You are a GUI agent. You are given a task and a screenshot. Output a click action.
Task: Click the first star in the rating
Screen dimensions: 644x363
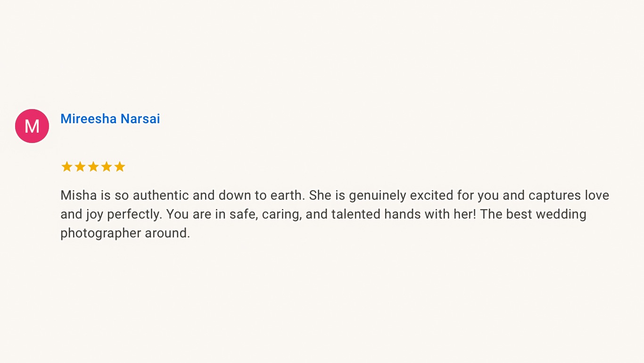66,167
